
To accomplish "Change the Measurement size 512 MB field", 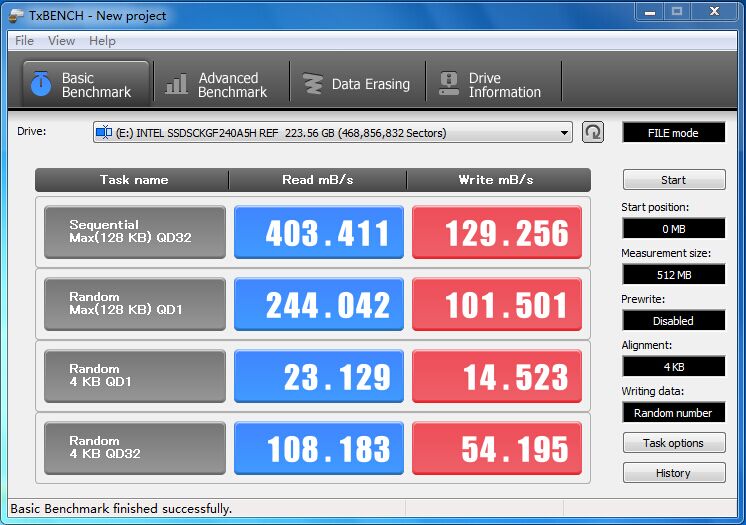I will coord(674,275).
